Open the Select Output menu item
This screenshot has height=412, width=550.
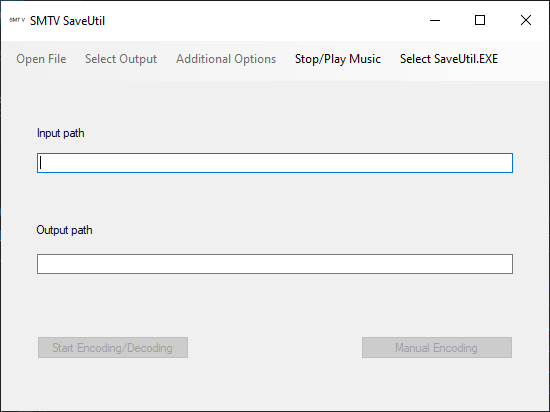click(121, 59)
